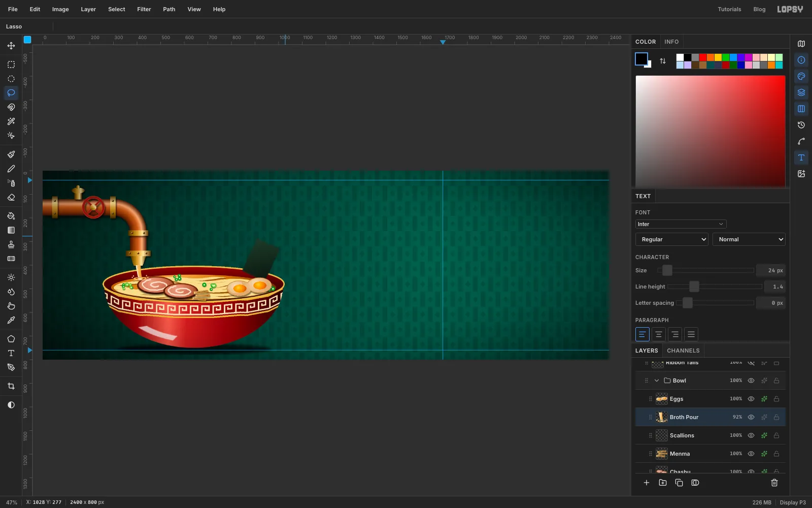Open the Inter font family dropdown
The image size is (812, 508).
tap(681, 224)
